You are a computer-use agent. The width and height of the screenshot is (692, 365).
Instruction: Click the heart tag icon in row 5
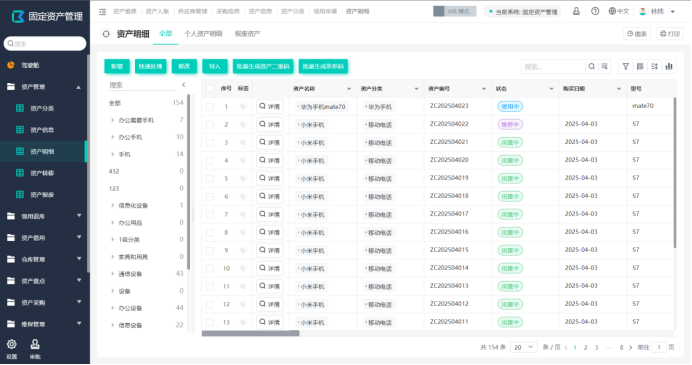pyautogui.click(x=243, y=179)
